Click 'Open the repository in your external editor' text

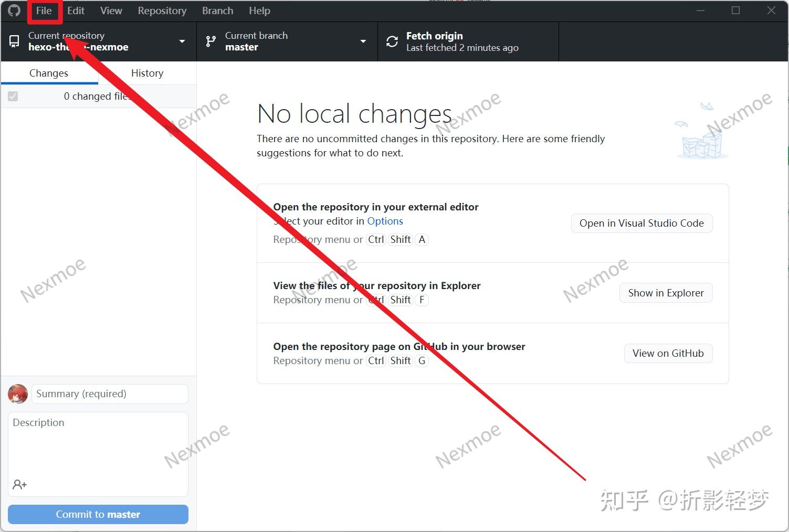(x=376, y=207)
